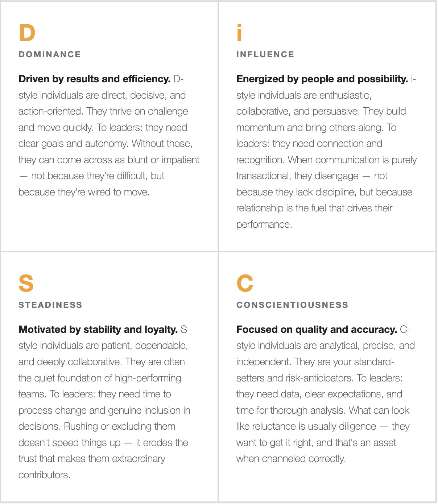Click the "STEADINESS" heading
The image size is (438, 504).
click(50, 305)
